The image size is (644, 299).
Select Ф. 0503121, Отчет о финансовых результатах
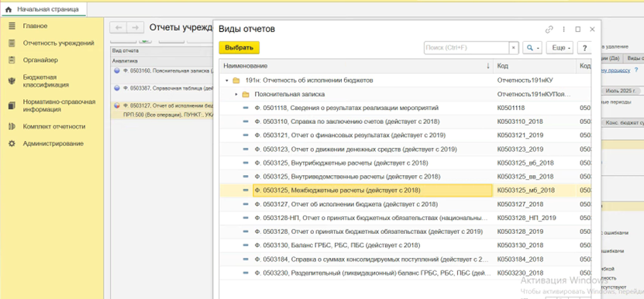pyautogui.click(x=350, y=135)
